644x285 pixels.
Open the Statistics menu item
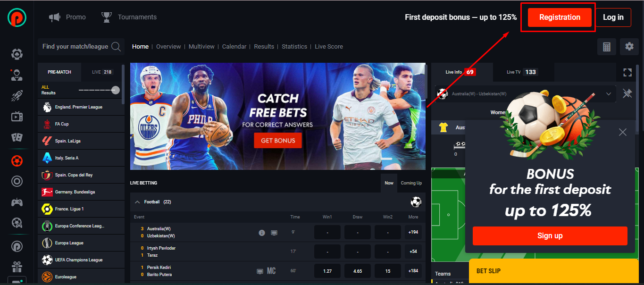[x=294, y=47]
